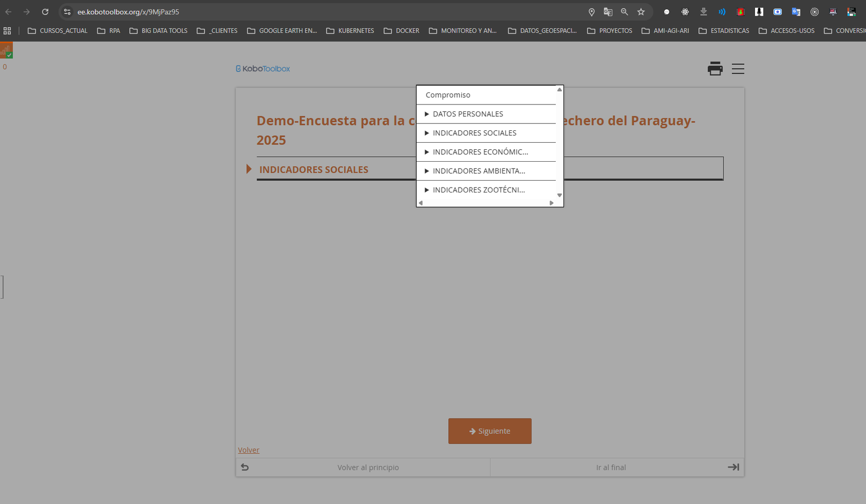Click the location permission icon
The image size is (866, 504).
tap(592, 12)
